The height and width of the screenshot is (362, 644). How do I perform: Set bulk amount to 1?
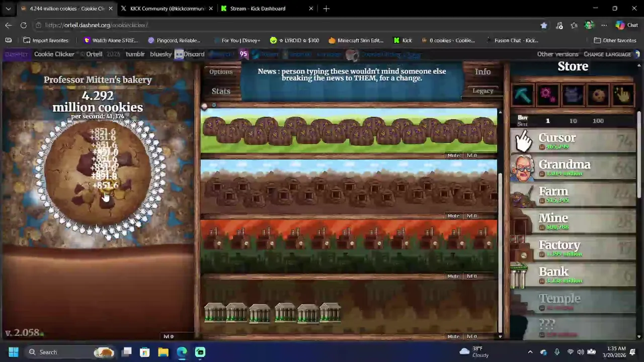[x=548, y=121]
